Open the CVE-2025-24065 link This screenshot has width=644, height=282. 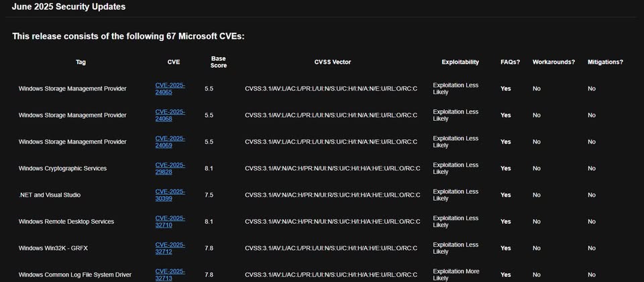(x=170, y=89)
